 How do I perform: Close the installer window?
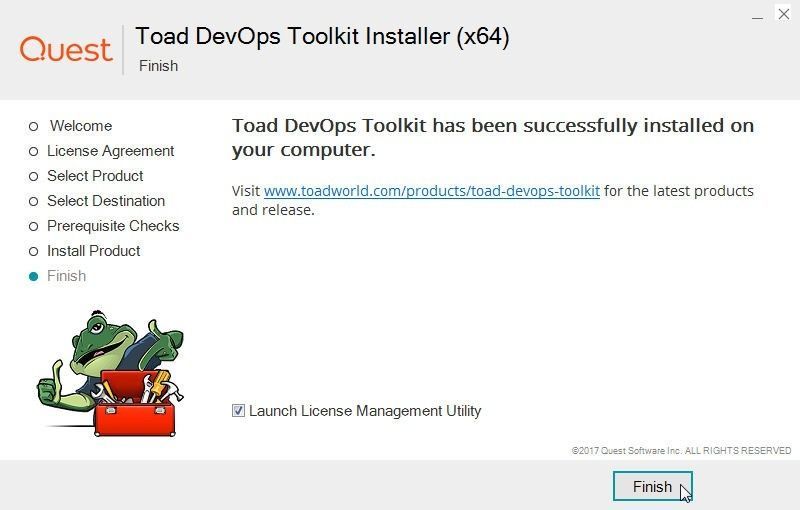[x=784, y=14]
